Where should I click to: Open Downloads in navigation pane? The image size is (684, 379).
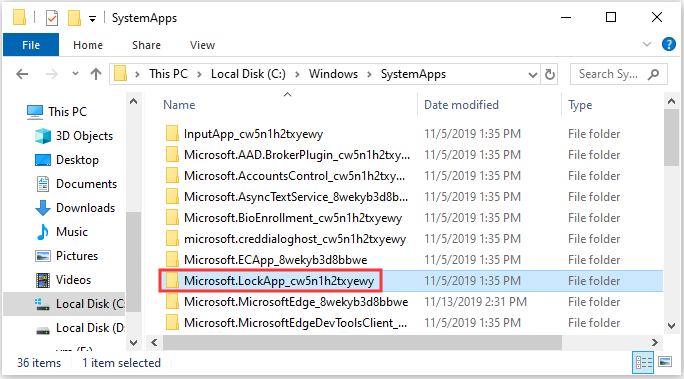pyautogui.click(x=86, y=208)
